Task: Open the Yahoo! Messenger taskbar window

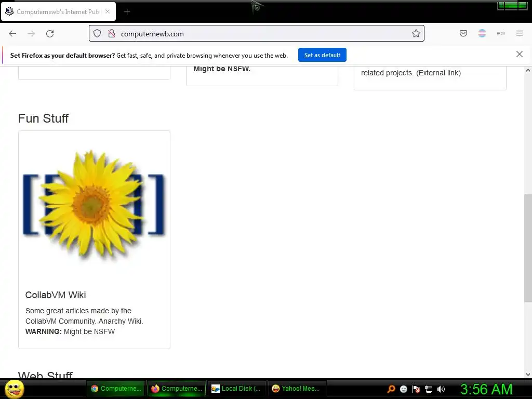Action: pyautogui.click(x=297, y=389)
